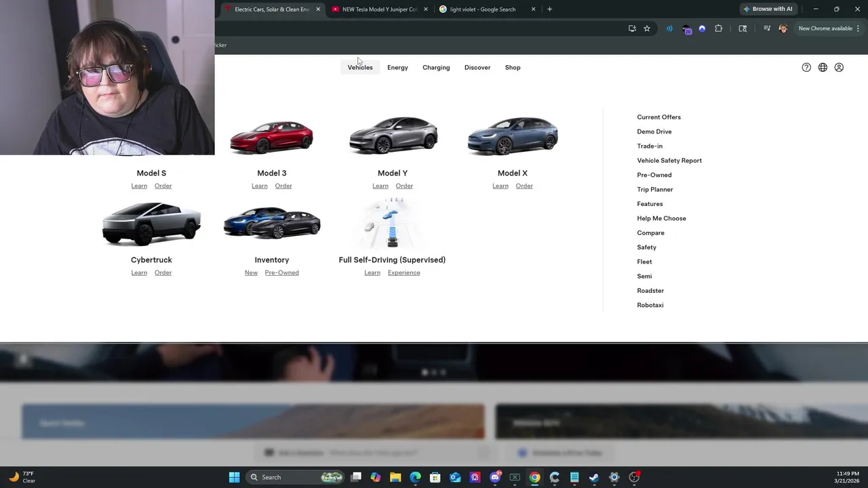
Task: Bookmark this page with the star icon
Action: (x=647, y=28)
